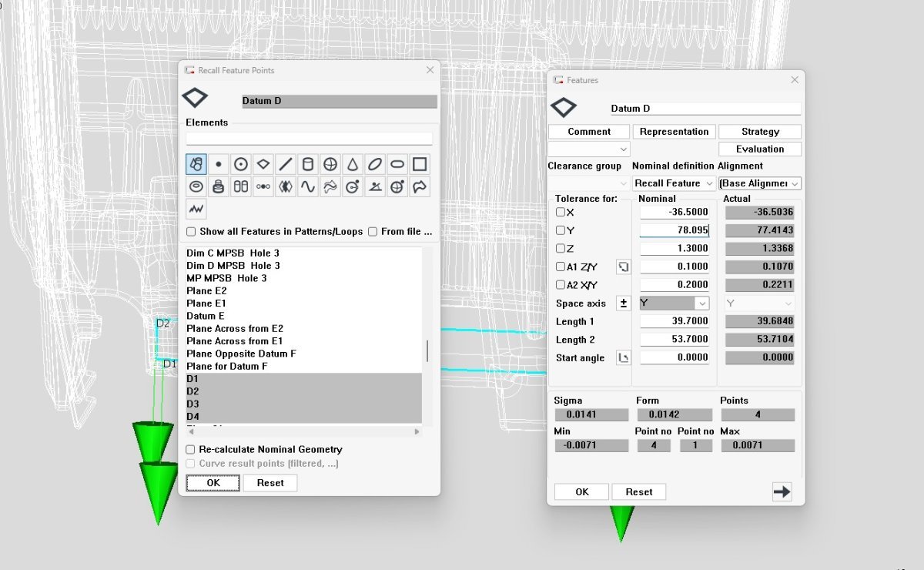Screen dimensions: 924x570
Task: Open the Nominal definition Recall Feature dropdown
Action: pyautogui.click(x=675, y=183)
